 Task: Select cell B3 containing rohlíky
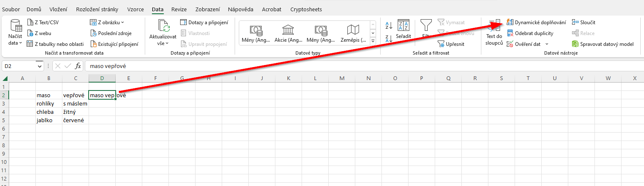49,104
